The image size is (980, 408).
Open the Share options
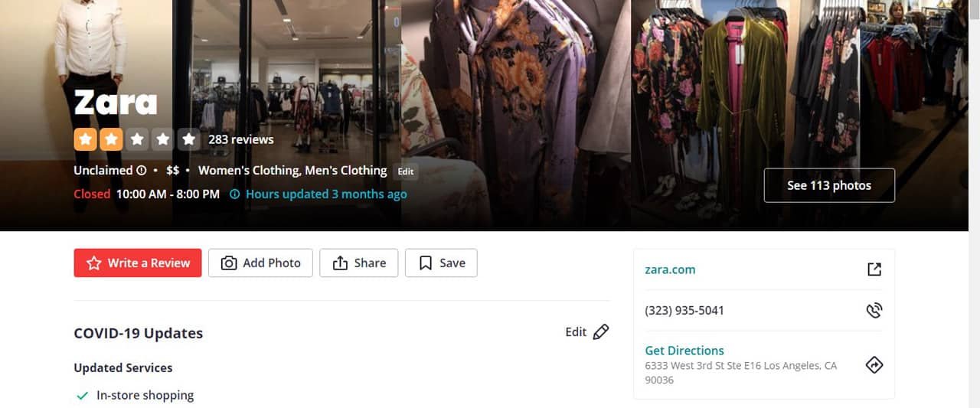point(359,263)
